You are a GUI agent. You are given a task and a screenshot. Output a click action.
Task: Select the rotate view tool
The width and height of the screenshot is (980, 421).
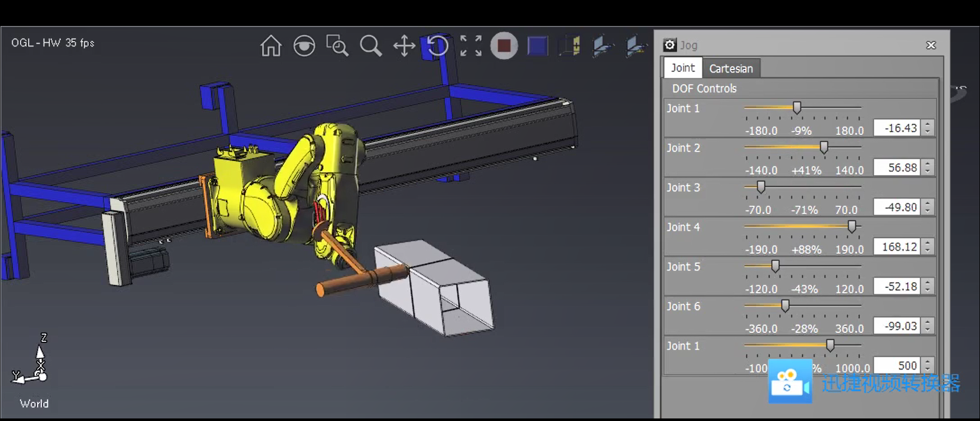coord(437,46)
